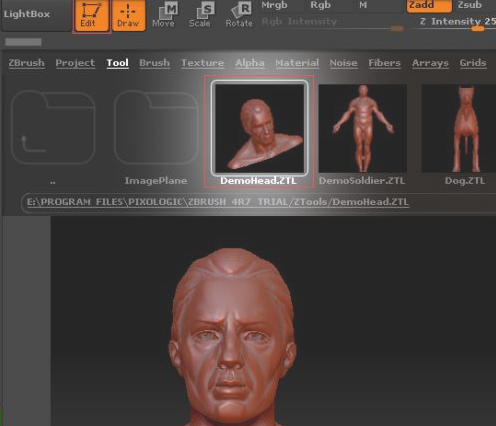Open the Grids LightBox tab

point(473,63)
